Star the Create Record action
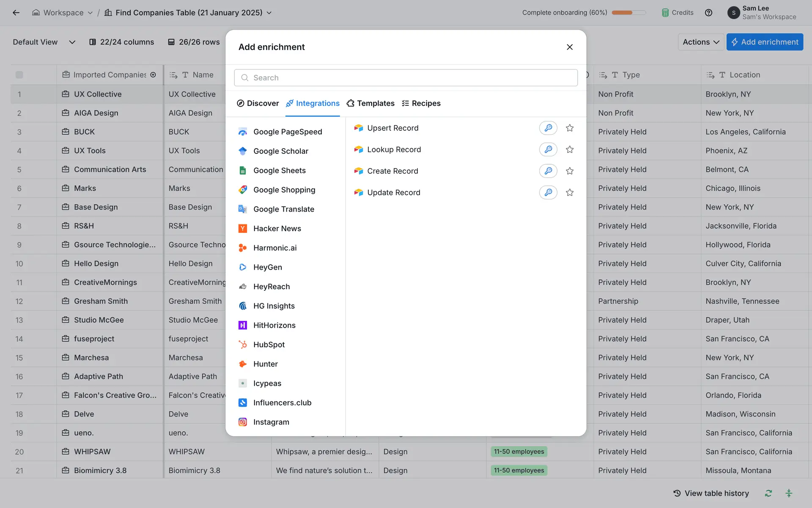 570,171
